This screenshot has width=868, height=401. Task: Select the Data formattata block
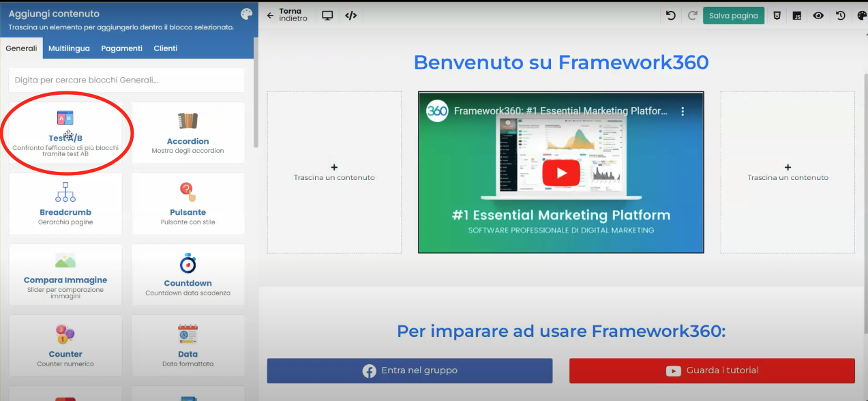[188, 346]
